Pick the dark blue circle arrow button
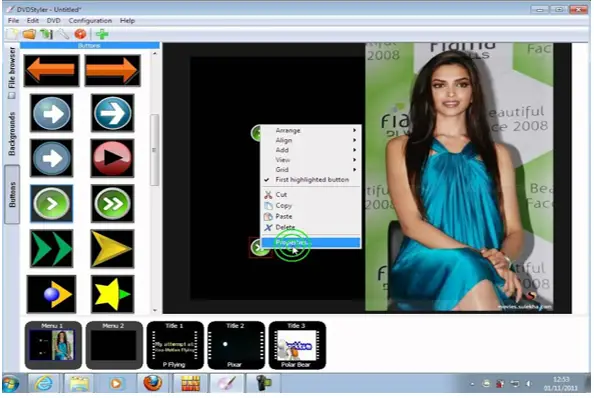594x398 pixels. point(113,113)
